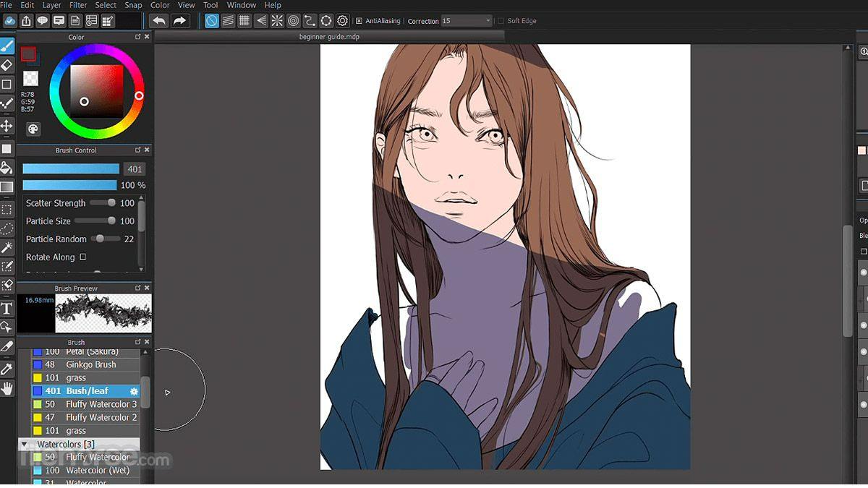Image resolution: width=868 pixels, height=488 pixels.
Task: Select the Eraser tool in left toolbar
Action: [7, 65]
